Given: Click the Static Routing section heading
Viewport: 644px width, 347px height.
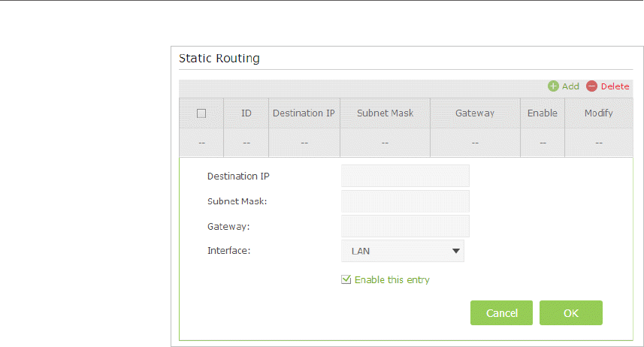Looking at the screenshot, I should [219, 59].
